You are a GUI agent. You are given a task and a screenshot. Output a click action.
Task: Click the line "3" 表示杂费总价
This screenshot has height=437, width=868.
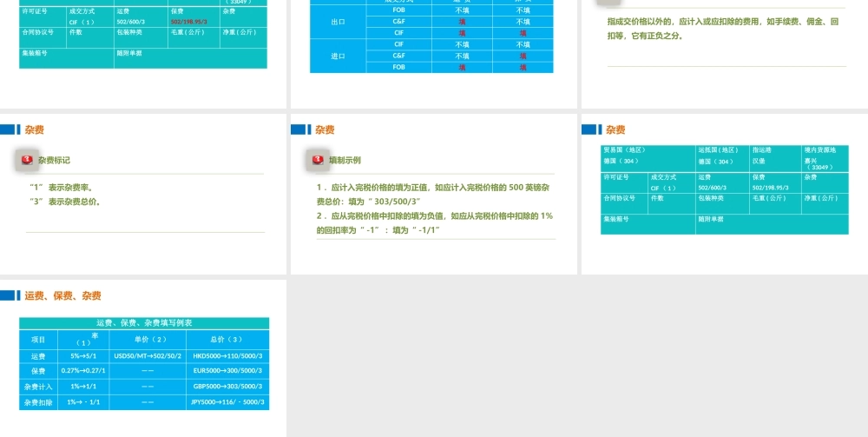click(x=65, y=202)
